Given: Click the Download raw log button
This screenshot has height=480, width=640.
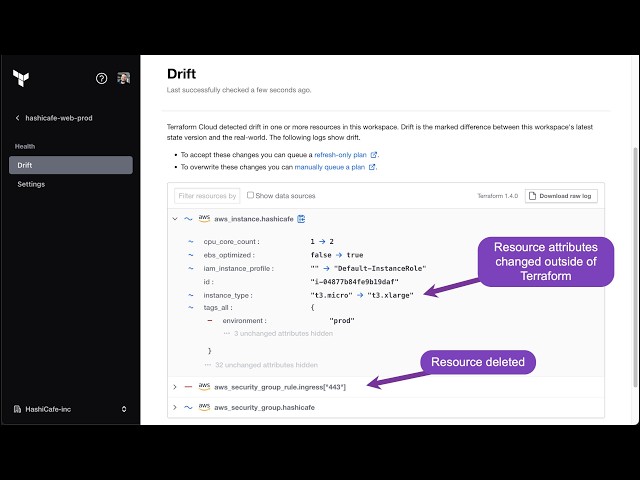Looking at the screenshot, I should point(561,196).
